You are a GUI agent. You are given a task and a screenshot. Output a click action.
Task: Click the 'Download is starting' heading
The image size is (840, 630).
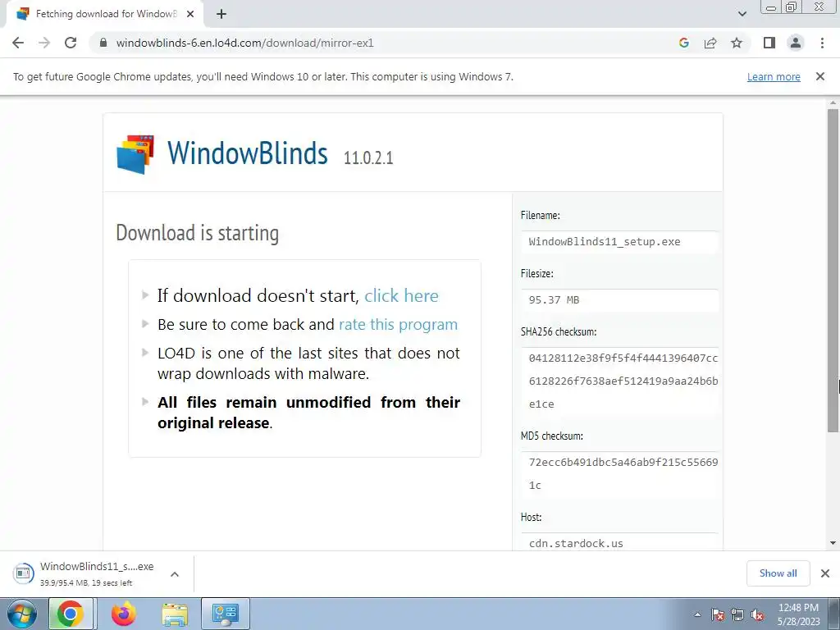(x=198, y=233)
